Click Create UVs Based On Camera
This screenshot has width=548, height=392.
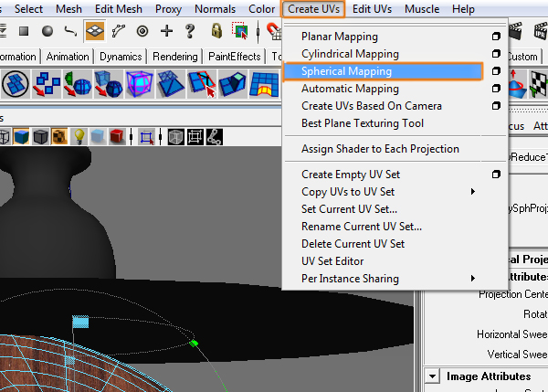(372, 106)
